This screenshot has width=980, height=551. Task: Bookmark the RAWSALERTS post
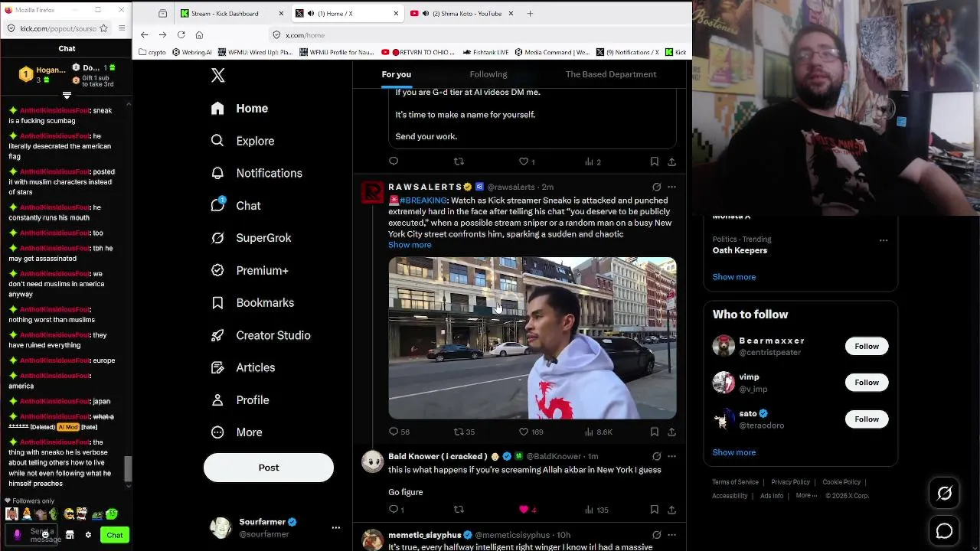point(654,432)
